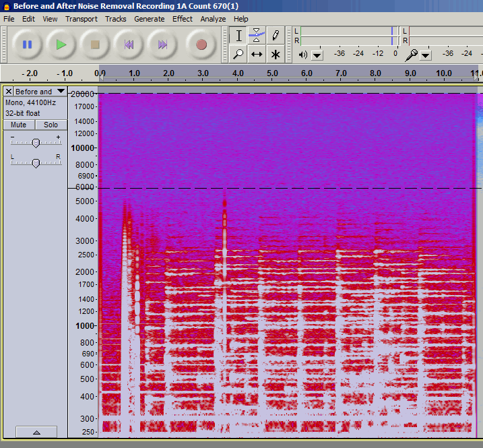Solo the 'Before and' track
483x448 pixels.
click(51, 125)
